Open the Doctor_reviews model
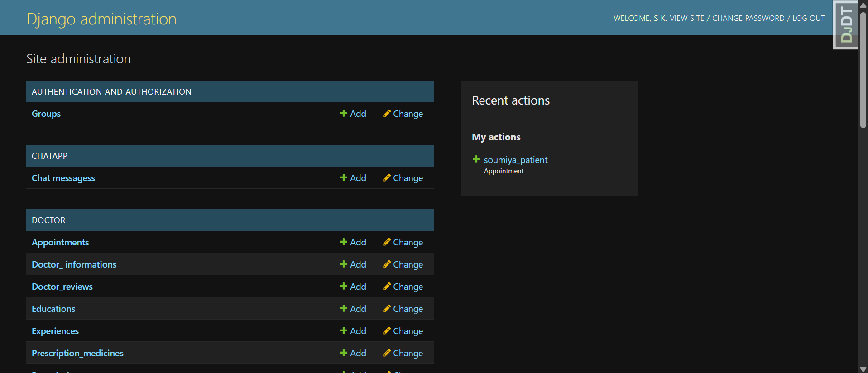The width and height of the screenshot is (868, 373). click(62, 287)
